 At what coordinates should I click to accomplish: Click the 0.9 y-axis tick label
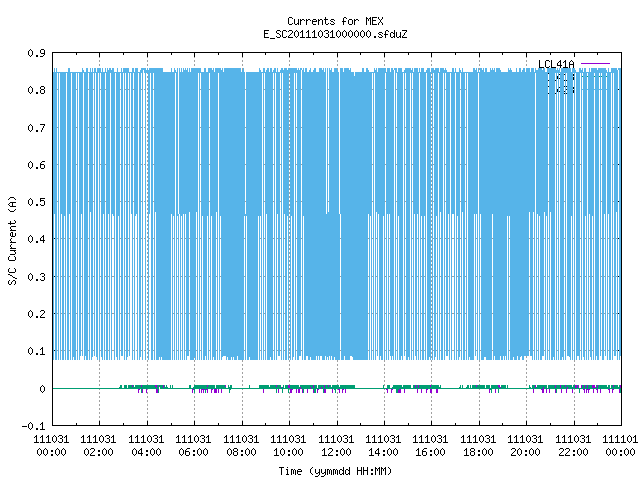pyautogui.click(x=36, y=53)
